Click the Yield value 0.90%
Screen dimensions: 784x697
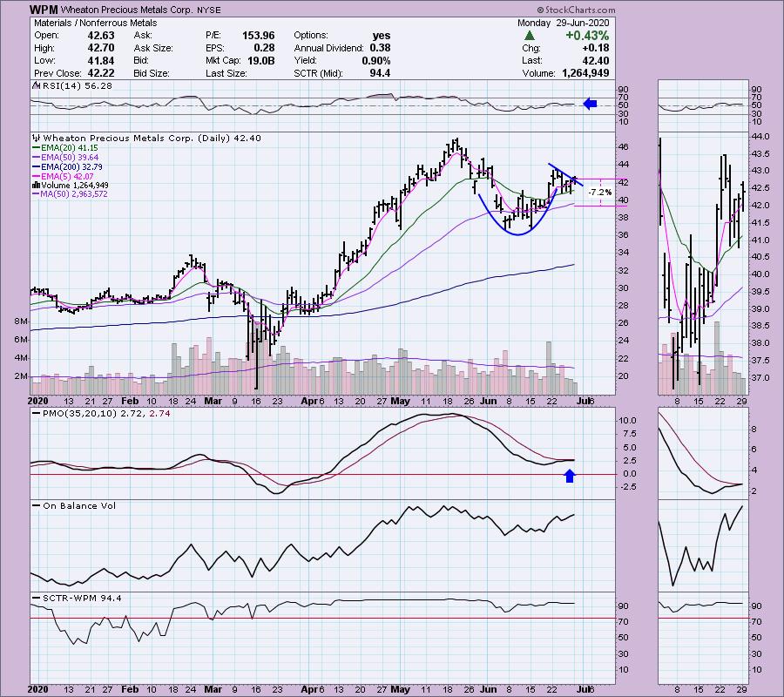(376, 60)
